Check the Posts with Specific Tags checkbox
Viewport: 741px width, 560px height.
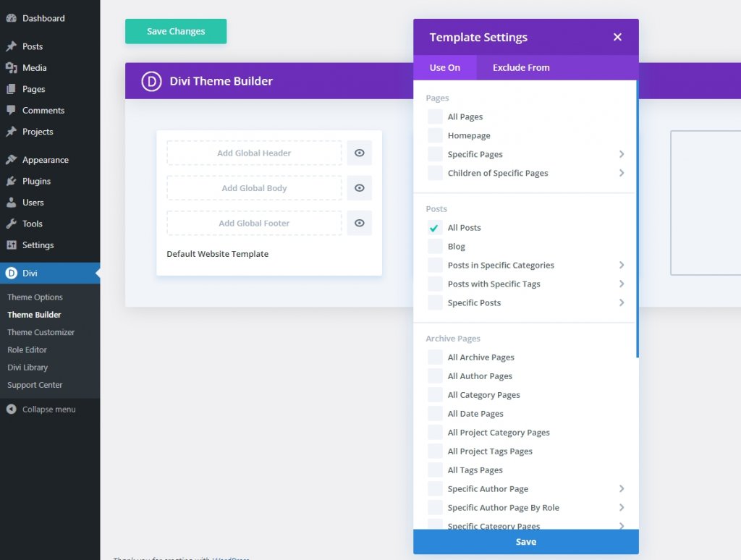click(x=435, y=284)
